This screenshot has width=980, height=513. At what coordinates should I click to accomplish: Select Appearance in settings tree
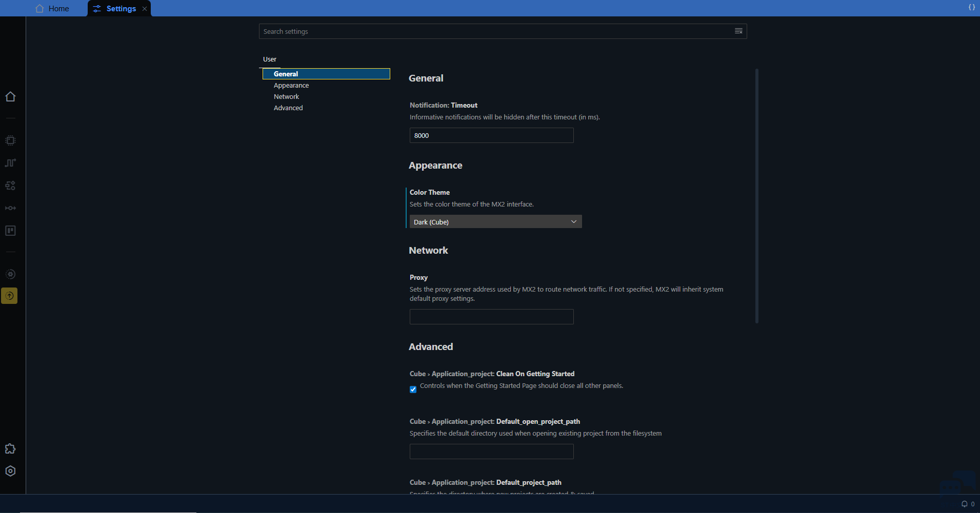[x=291, y=86]
